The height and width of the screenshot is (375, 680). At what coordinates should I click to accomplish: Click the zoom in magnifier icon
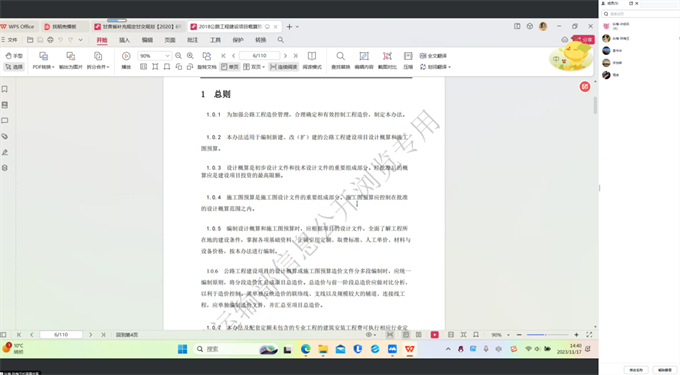pos(190,56)
